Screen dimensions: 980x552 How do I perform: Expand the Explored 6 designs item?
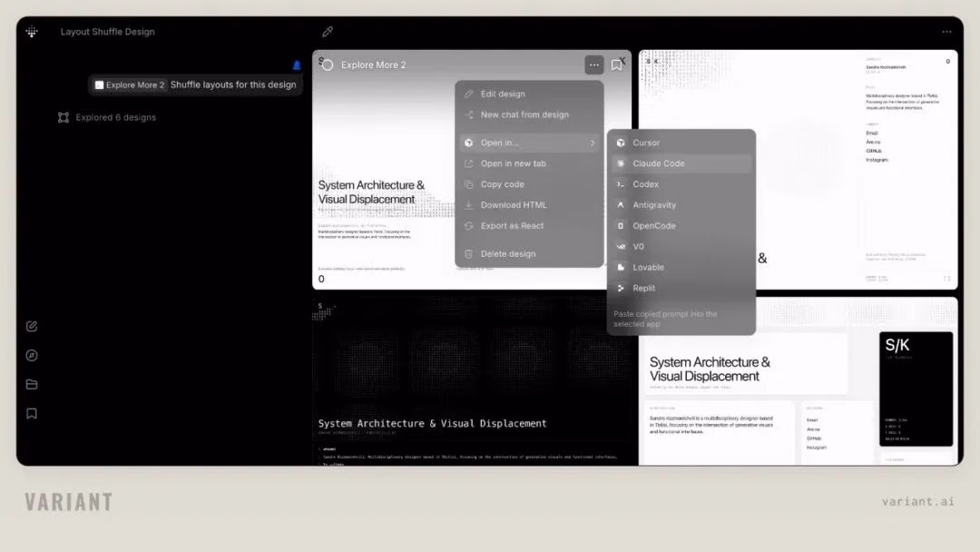tap(107, 117)
